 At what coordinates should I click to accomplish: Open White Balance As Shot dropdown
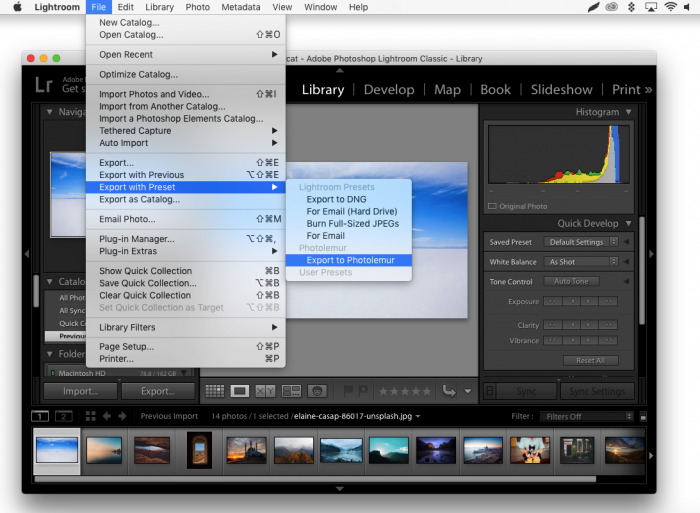(581, 262)
